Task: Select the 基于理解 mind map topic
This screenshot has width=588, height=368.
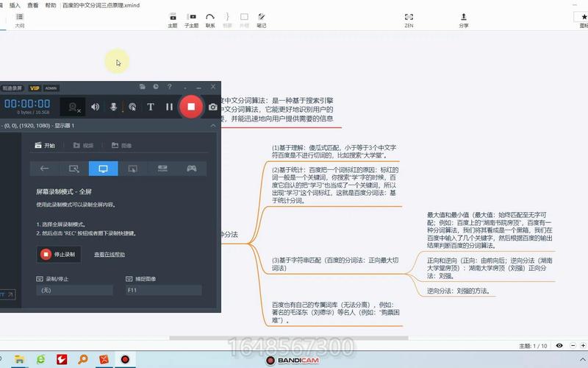Action: 334,151
